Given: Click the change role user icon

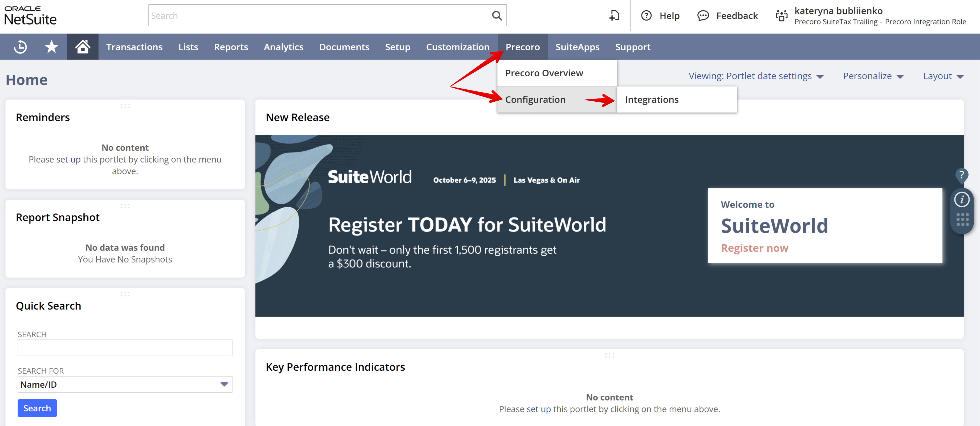Looking at the screenshot, I should coord(781,16).
